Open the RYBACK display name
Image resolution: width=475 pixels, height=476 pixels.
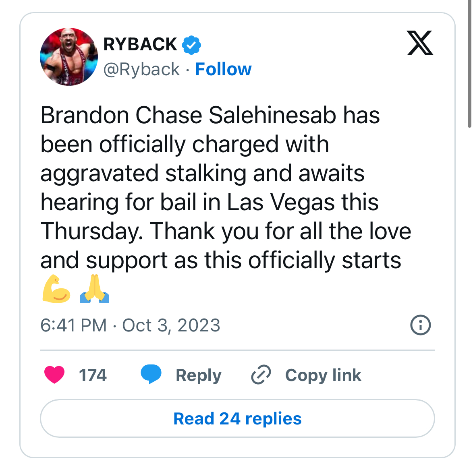click(x=140, y=44)
